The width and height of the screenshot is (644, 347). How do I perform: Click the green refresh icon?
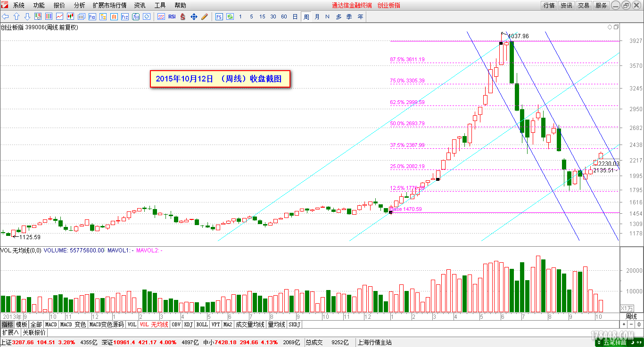click(230, 16)
